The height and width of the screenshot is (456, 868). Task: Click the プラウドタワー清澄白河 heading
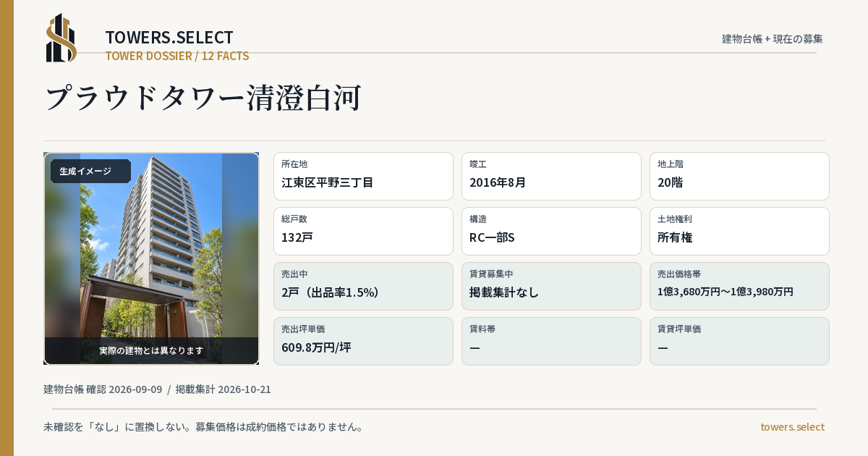203,98
